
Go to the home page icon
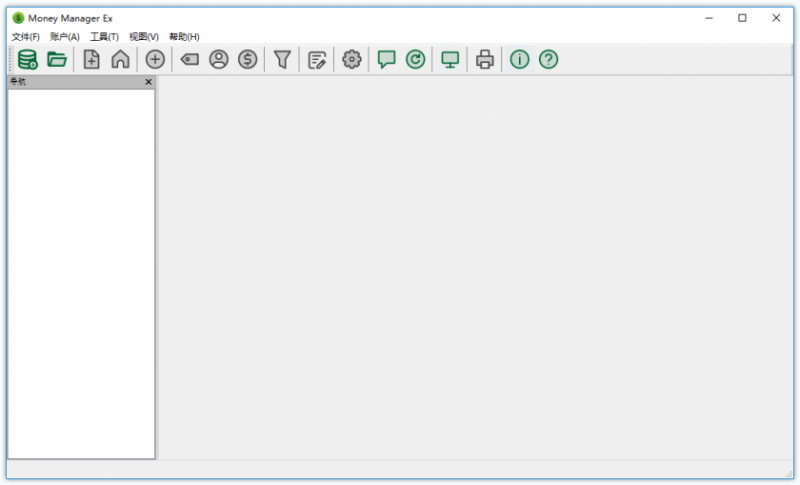(120, 60)
